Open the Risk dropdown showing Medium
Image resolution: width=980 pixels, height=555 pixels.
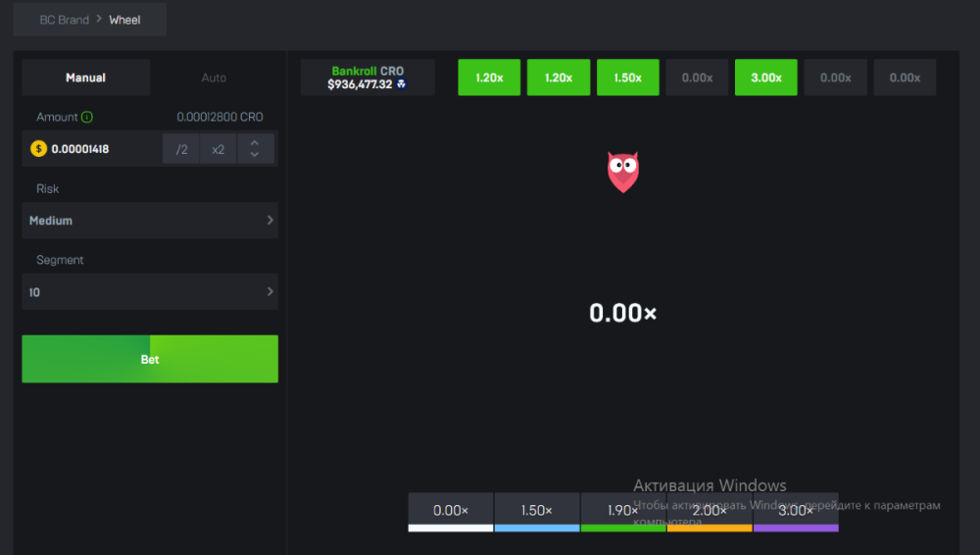[x=149, y=221]
